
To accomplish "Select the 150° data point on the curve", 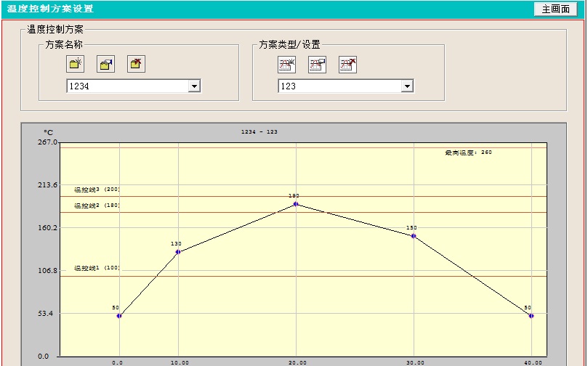I will point(414,236).
